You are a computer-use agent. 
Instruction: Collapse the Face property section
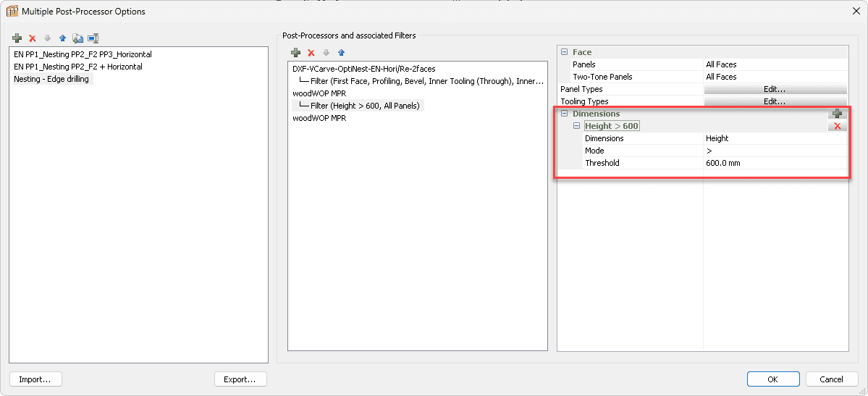point(564,52)
